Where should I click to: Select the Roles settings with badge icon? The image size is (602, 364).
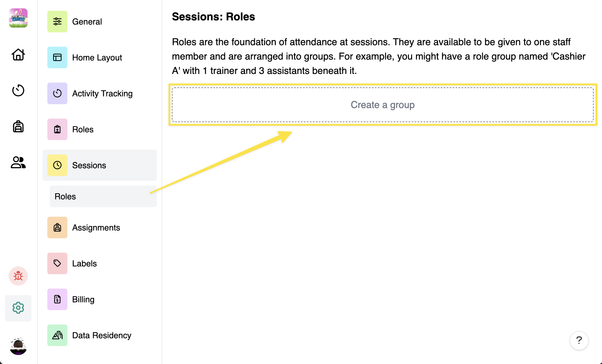83,129
